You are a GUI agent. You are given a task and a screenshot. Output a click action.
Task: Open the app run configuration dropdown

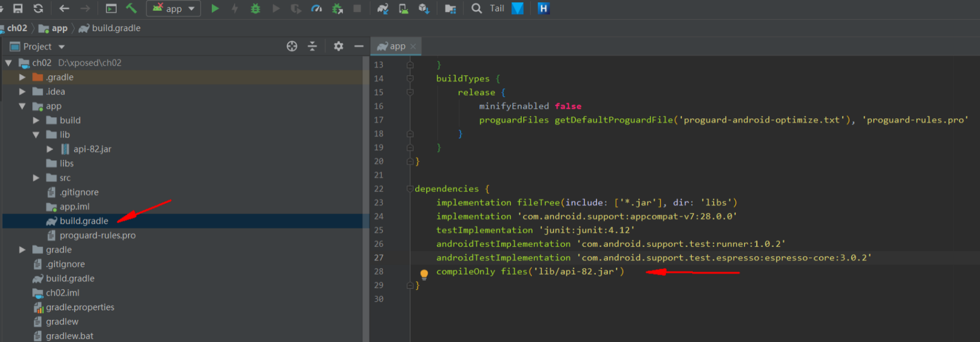coord(174,8)
